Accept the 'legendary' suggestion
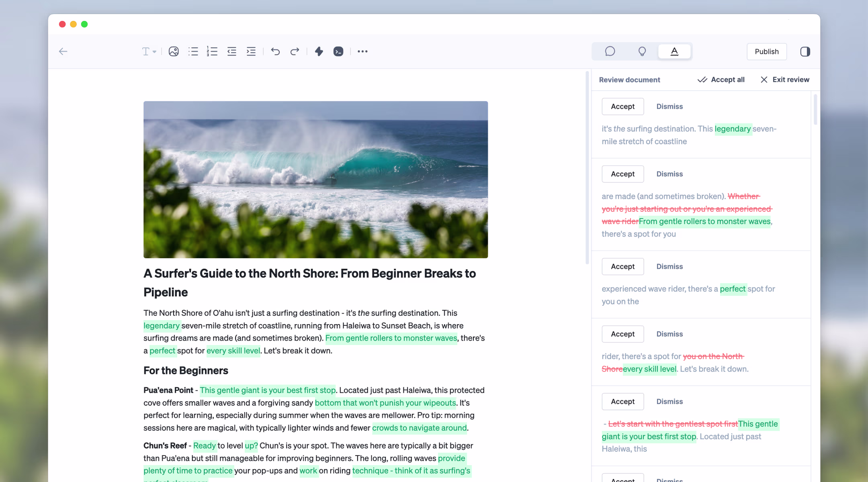 click(623, 106)
